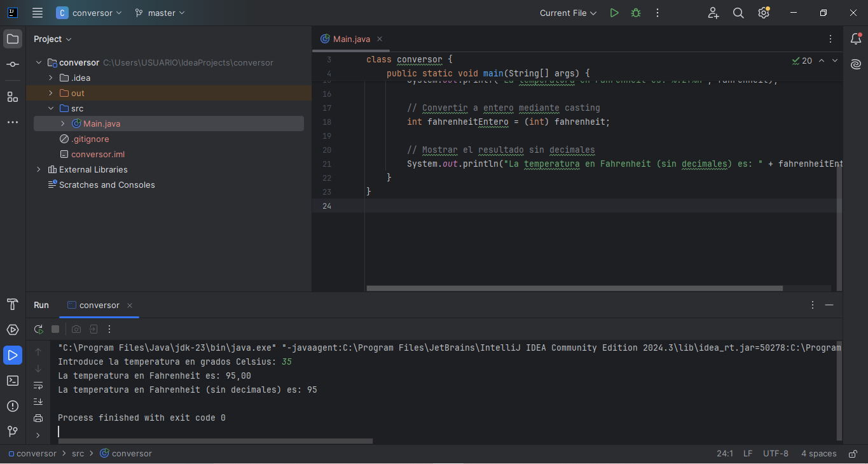Select conversor.iml file
The height and width of the screenshot is (464, 868).
[98, 154]
